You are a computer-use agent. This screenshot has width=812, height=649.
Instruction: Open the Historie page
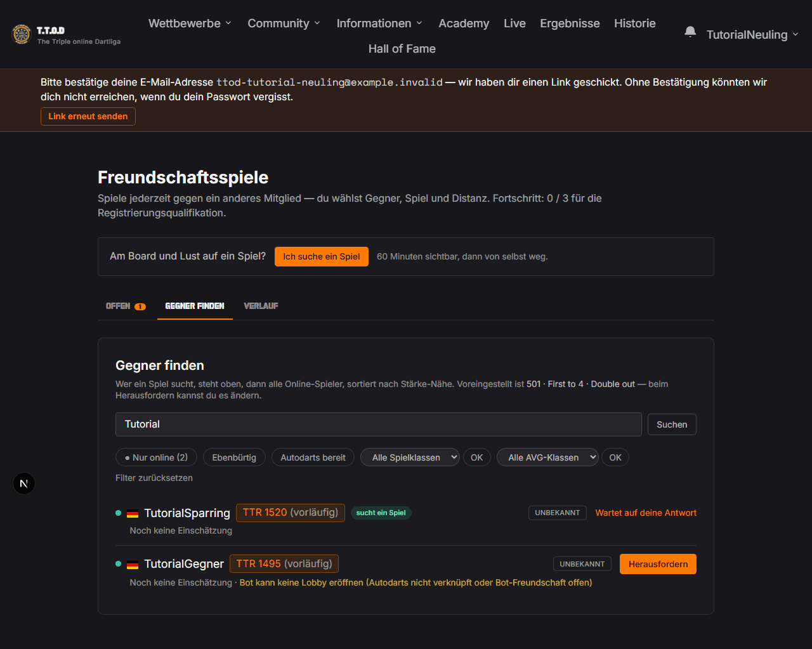[x=634, y=23]
